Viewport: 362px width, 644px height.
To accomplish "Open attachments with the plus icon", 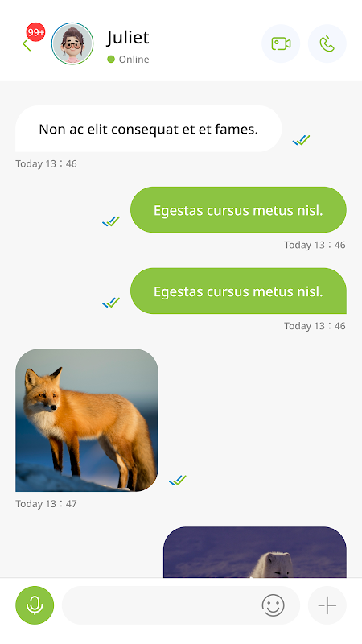I will (x=327, y=605).
